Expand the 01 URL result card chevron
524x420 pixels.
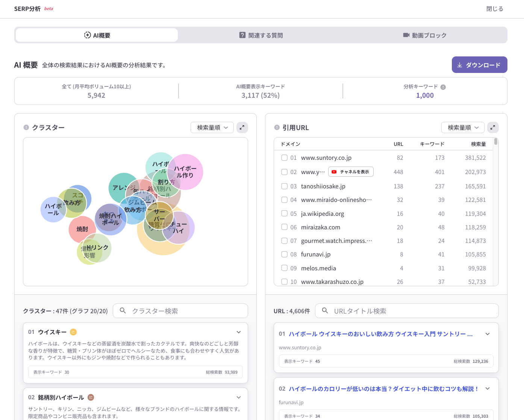point(488,334)
